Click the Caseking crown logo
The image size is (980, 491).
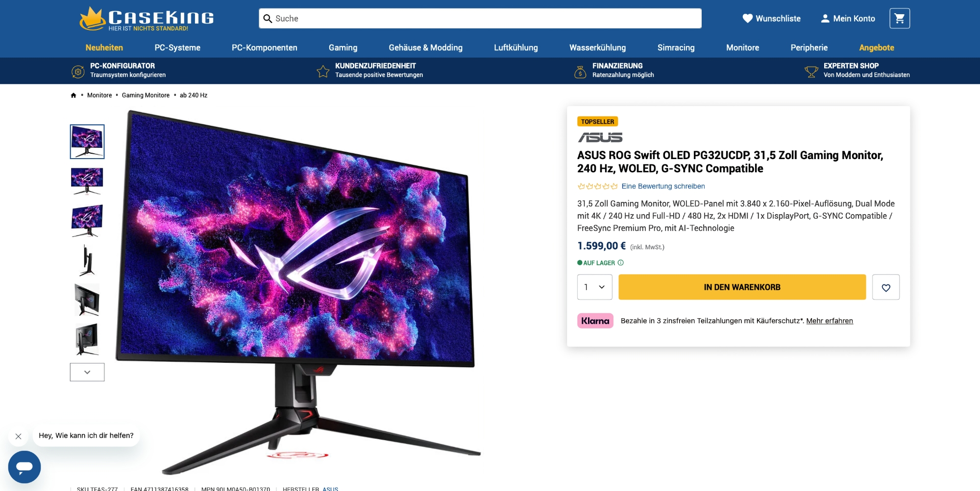tap(93, 19)
